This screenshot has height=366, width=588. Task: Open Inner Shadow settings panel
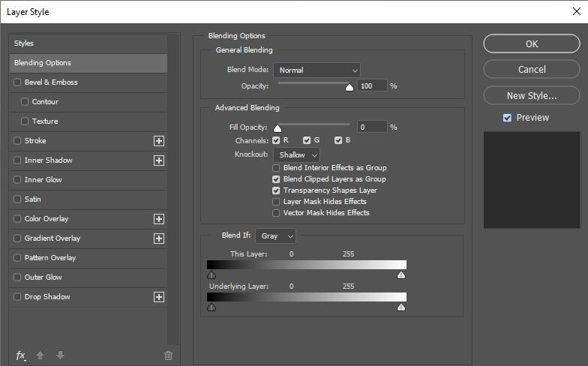(x=48, y=160)
